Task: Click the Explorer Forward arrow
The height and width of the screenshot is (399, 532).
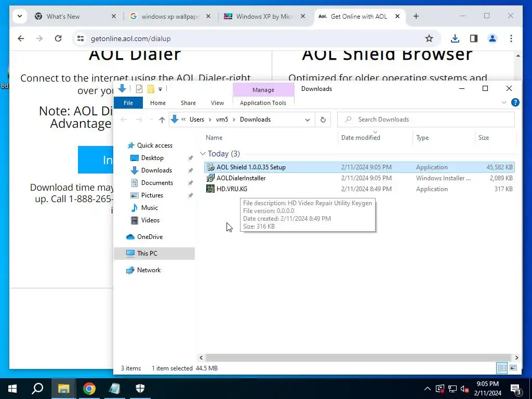Action: point(139,119)
